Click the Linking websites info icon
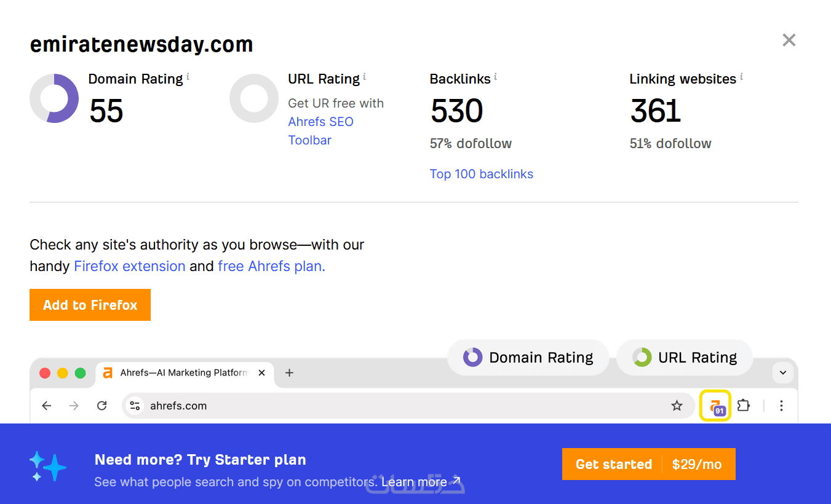 (742, 77)
